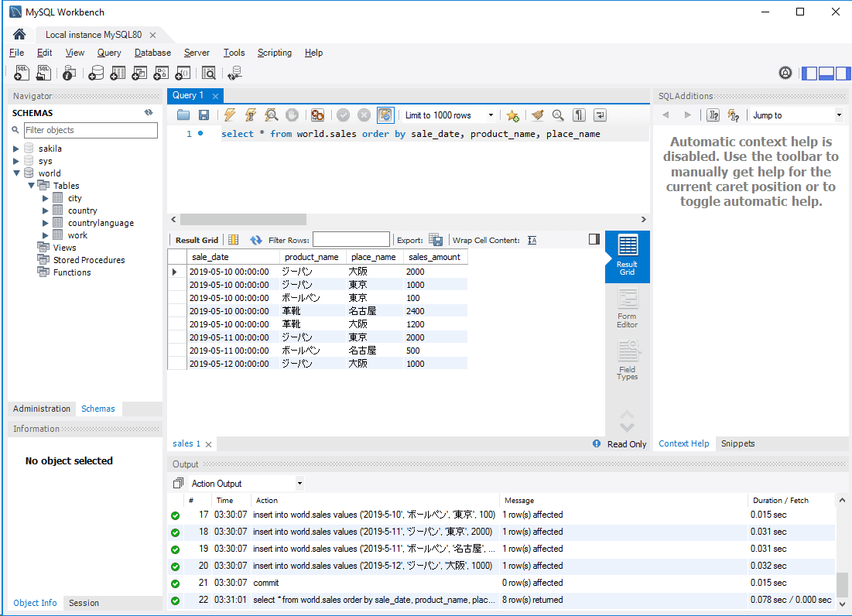Toggle the result grid side panel
This screenshot has height=616, width=852.
click(x=594, y=240)
